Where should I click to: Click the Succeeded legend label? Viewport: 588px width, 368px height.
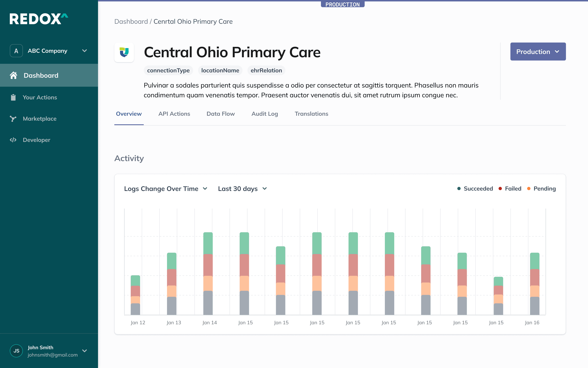coord(478,189)
